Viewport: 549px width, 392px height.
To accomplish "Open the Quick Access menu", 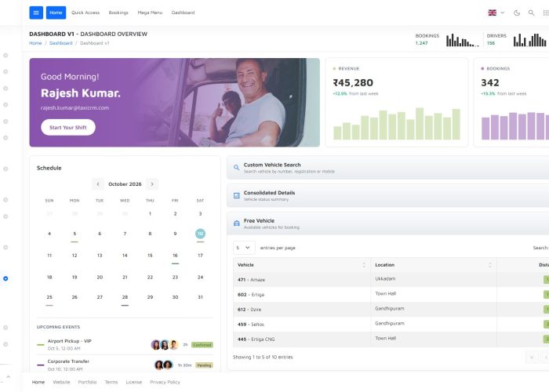I will [85, 13].
